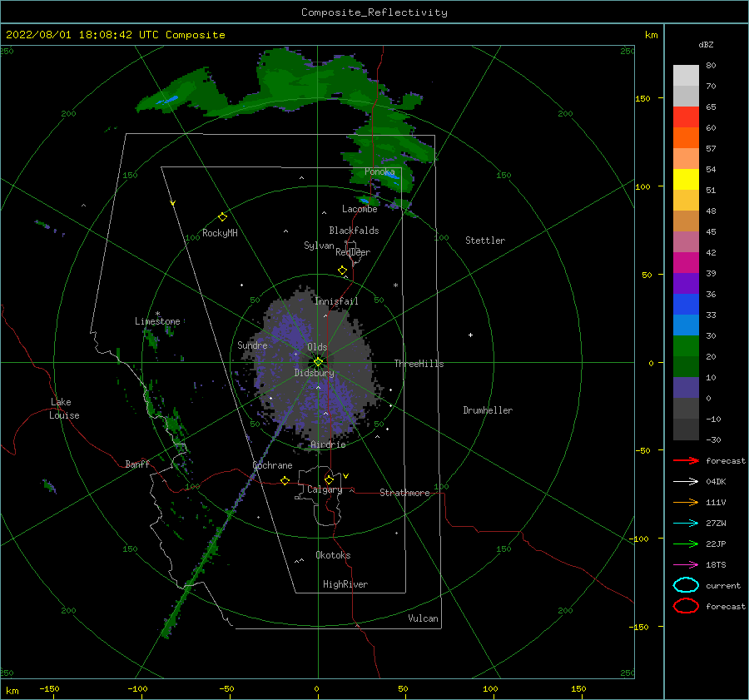
Task: Select the slate purple 0-10 dBZ swatch
Action: pos(686,387)
